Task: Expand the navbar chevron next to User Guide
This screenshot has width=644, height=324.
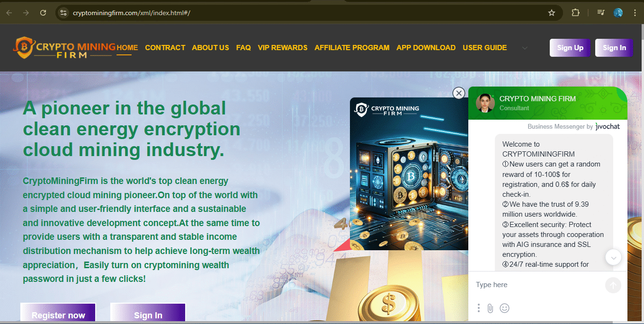Action: pos(524,48)
